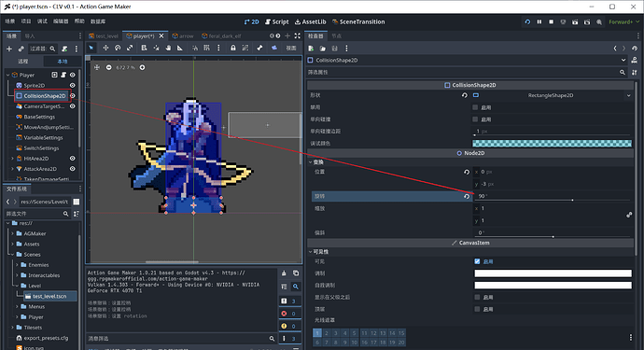Expand the HitArea2D node

point(12,158)
